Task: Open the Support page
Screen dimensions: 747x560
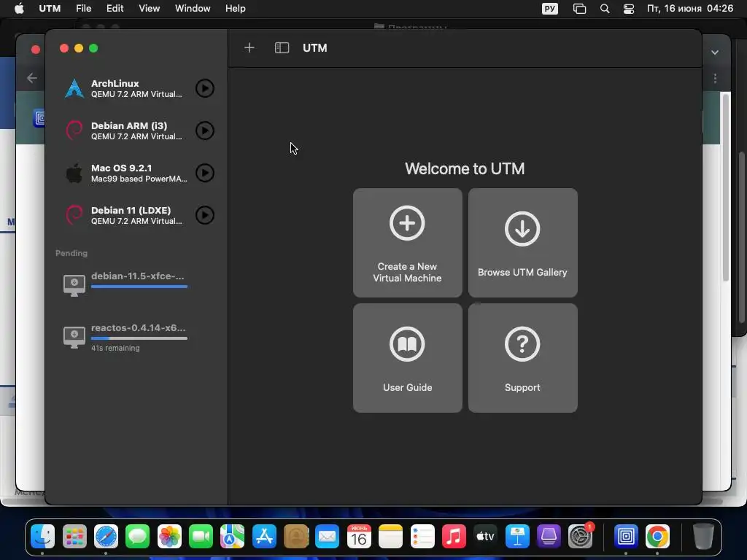Action: [522, 358]
